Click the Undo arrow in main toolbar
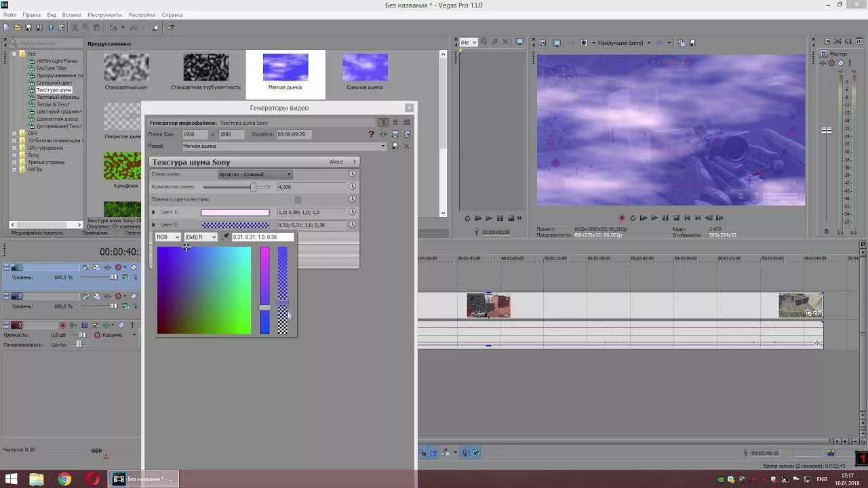 pos(113,28)
